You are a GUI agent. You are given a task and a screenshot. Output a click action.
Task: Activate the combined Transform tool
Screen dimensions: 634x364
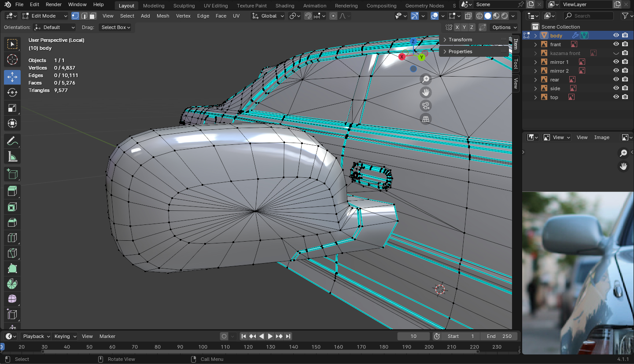pyautogui.click(x=12, y=123)
